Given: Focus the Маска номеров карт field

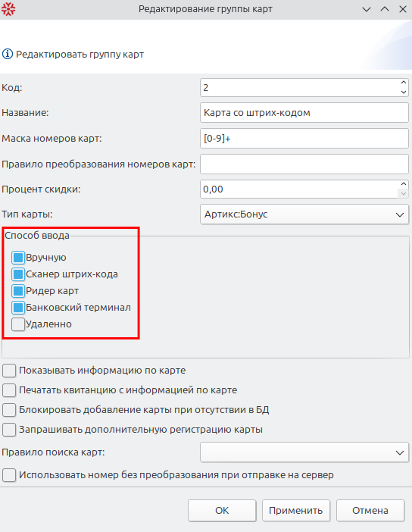Looking at the screenshot, I should [x=304, y=138].
